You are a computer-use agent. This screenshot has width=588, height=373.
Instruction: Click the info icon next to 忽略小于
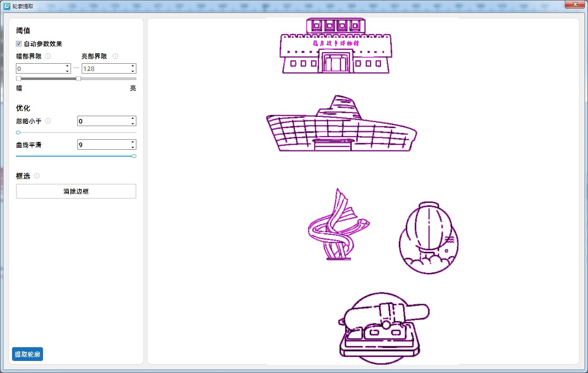(48, 121)
